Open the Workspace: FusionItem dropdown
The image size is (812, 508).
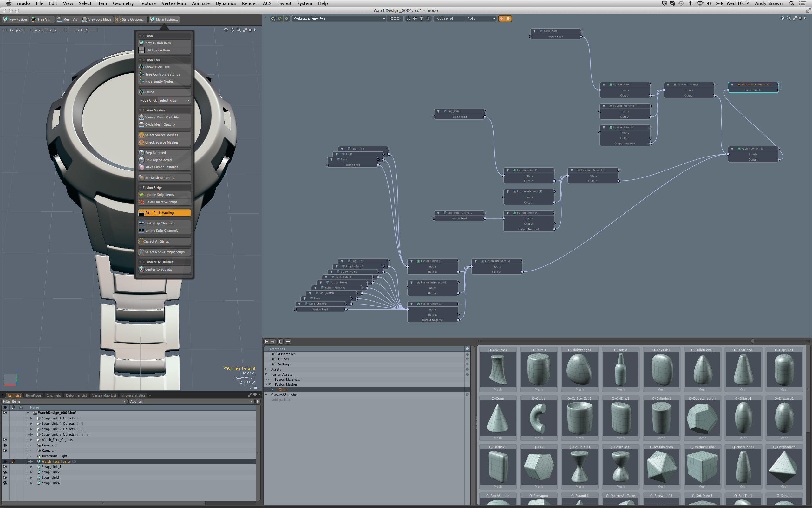pos(339,19)
